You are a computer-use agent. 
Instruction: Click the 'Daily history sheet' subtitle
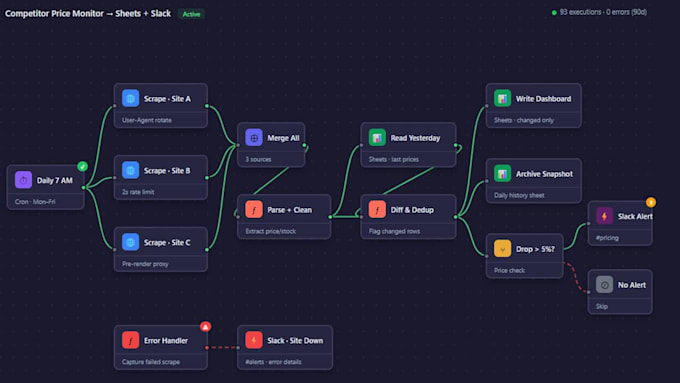(519, 195)
